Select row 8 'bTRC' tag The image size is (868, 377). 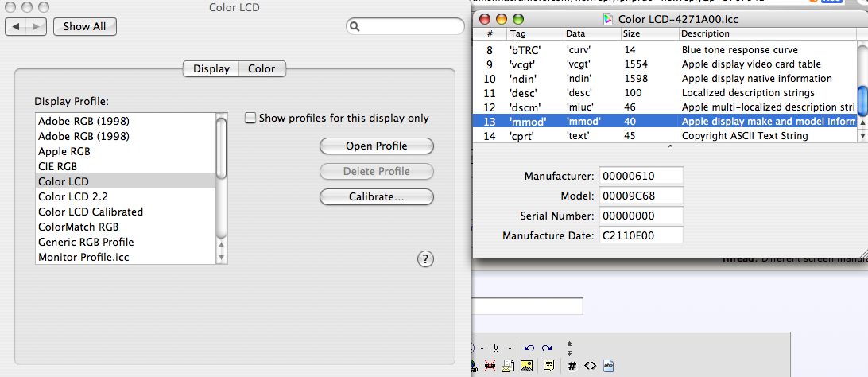pos(665,50)
